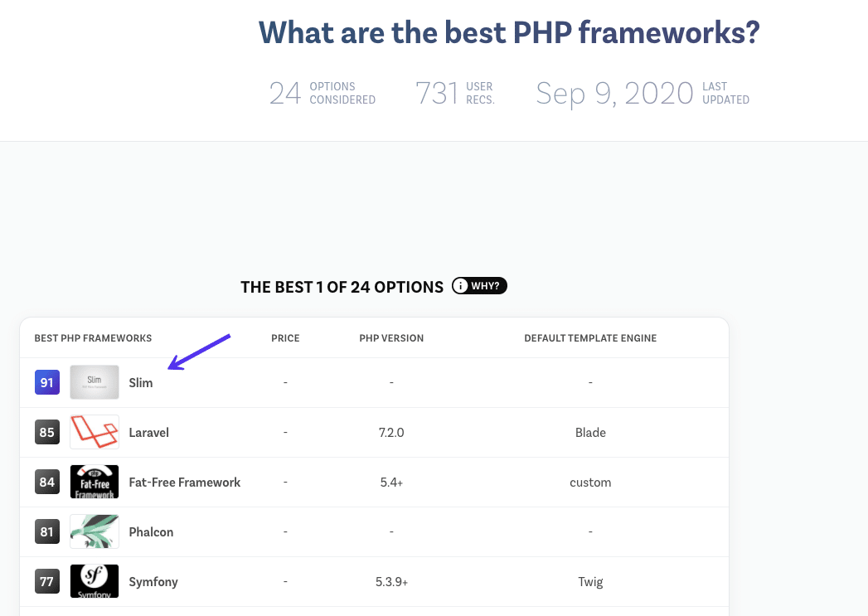Screen dimensions: 868x616
Task: Click the Slim framework logo
Action: pos(94,382)
